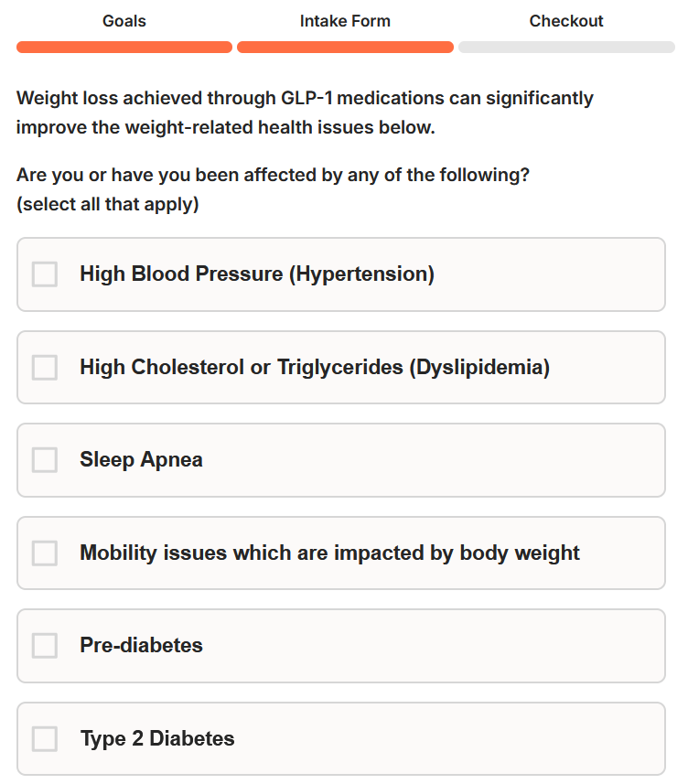This screenshot has width=688, height=784.
Task: Select the Type 2 Diabetes checkbox
Action: [45, 739]
